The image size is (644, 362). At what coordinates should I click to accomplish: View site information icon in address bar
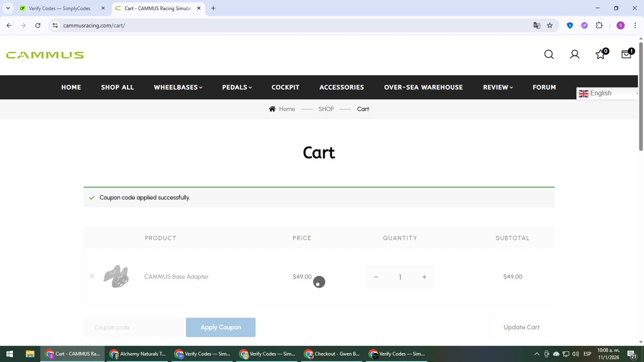click(x=55, y=25)
